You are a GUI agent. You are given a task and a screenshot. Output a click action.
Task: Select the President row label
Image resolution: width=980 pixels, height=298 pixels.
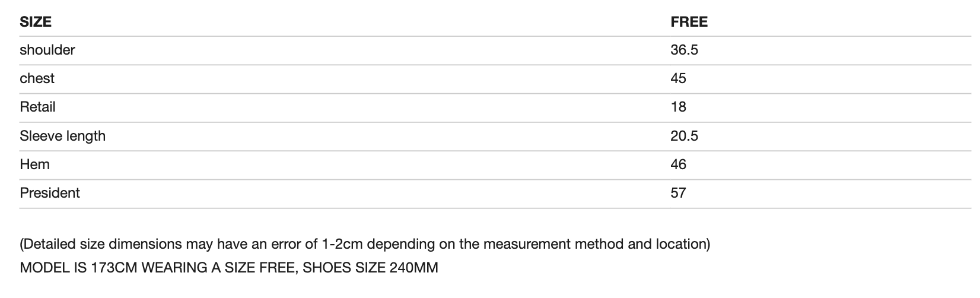50,193
